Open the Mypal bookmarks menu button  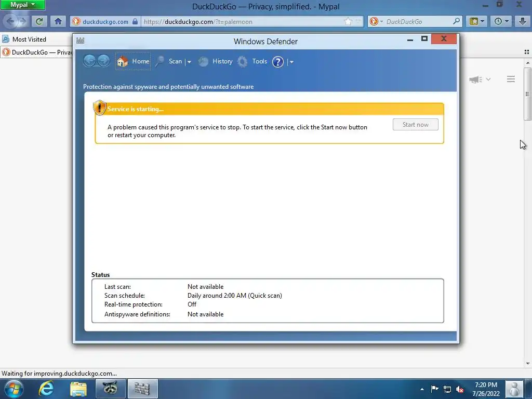click(x=477, y=21)
